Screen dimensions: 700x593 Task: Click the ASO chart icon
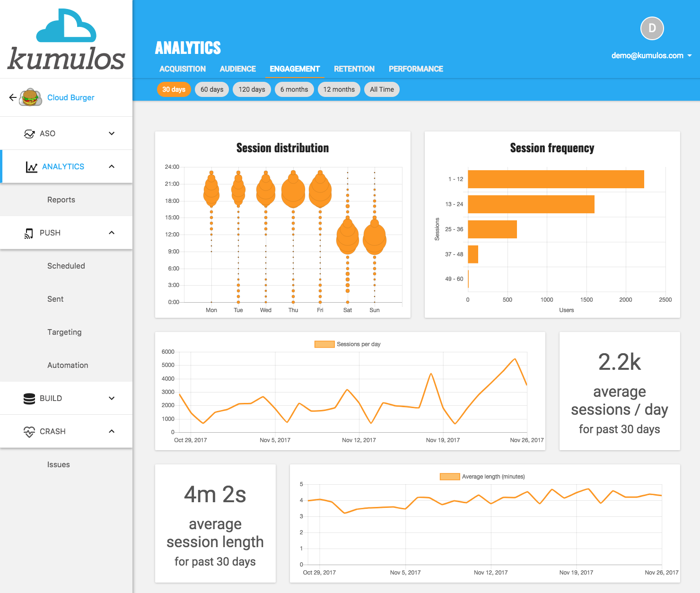[x=29, y=134]
